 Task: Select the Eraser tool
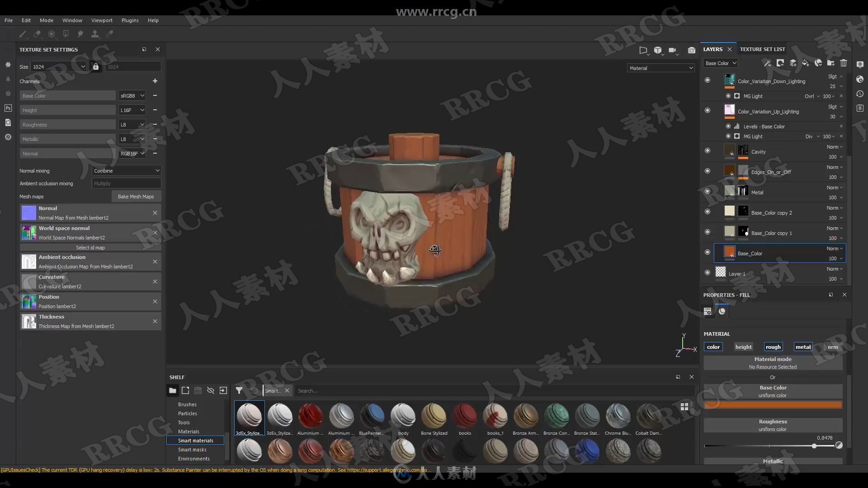37,34
